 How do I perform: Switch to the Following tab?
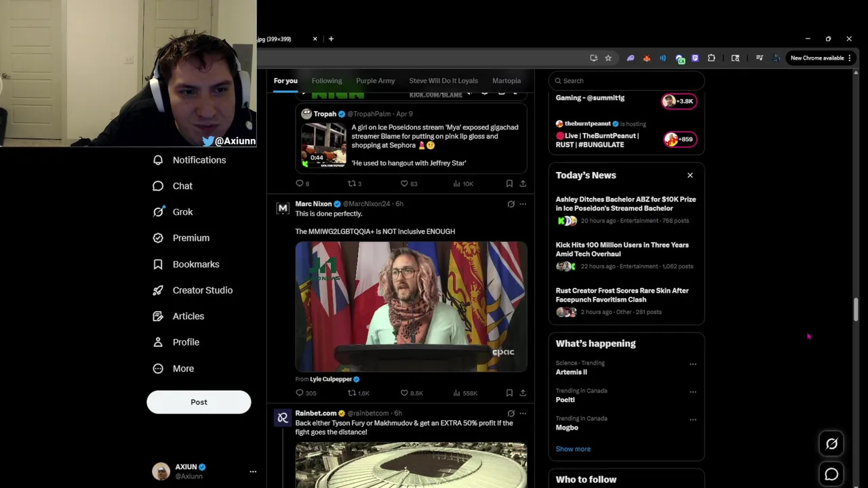coord(327,81)
